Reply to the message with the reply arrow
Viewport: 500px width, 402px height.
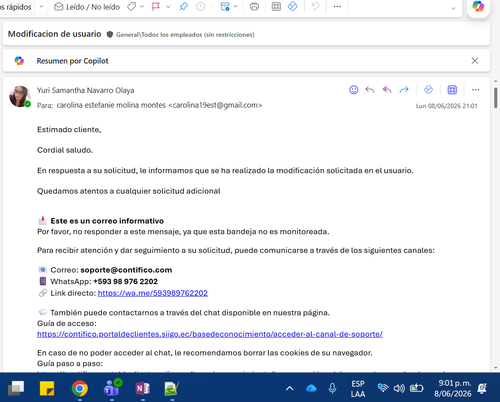pos(370,90)
